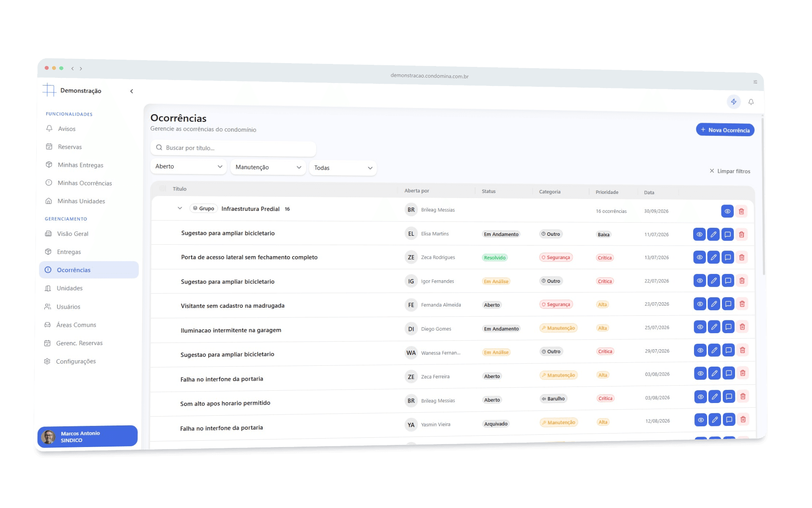This screenshot has width=812, height=508.
Task: Delete the Infraestrutura Predial group via trash icon
Action: coord(741,211)
